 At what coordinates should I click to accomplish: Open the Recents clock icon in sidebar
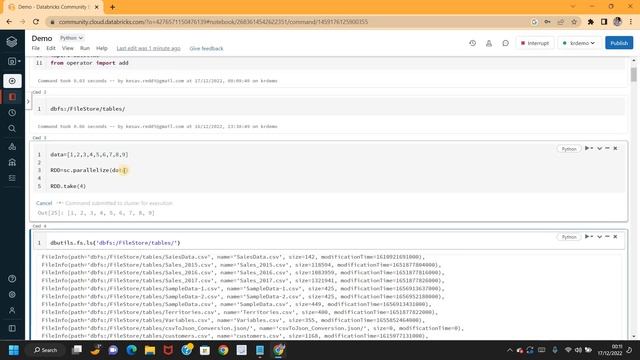12,113
